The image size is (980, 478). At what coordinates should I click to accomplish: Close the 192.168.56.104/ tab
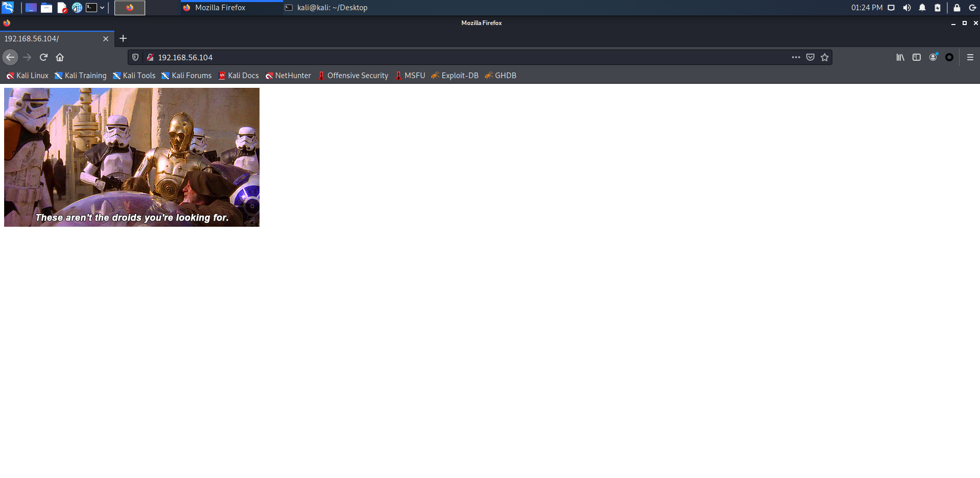pos(106,39)
